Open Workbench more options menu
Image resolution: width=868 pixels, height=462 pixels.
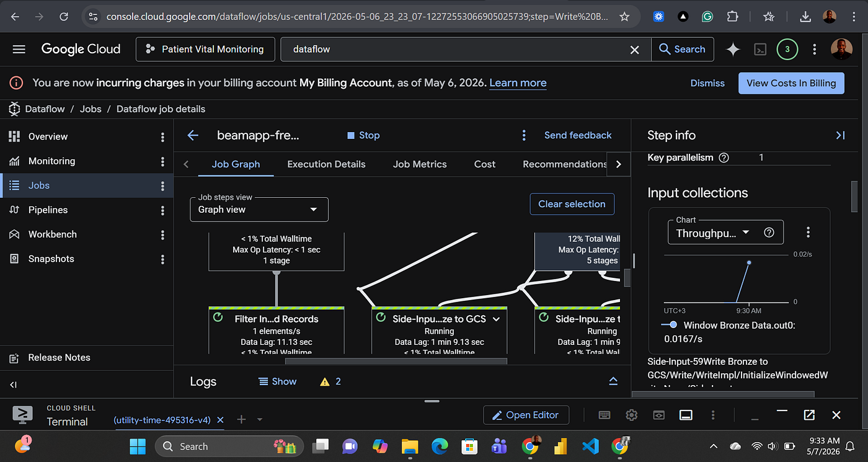pos(162,234)
